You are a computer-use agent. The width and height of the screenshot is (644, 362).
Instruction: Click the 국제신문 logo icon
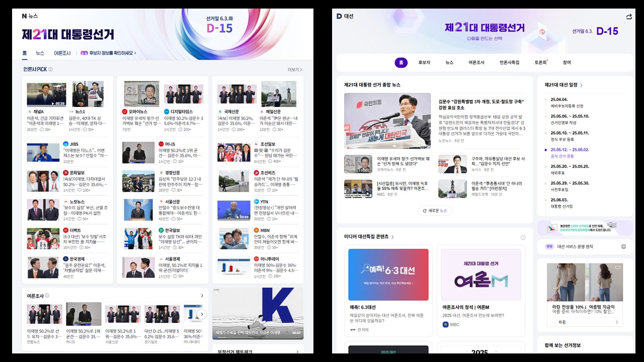(x=220, y=112)
